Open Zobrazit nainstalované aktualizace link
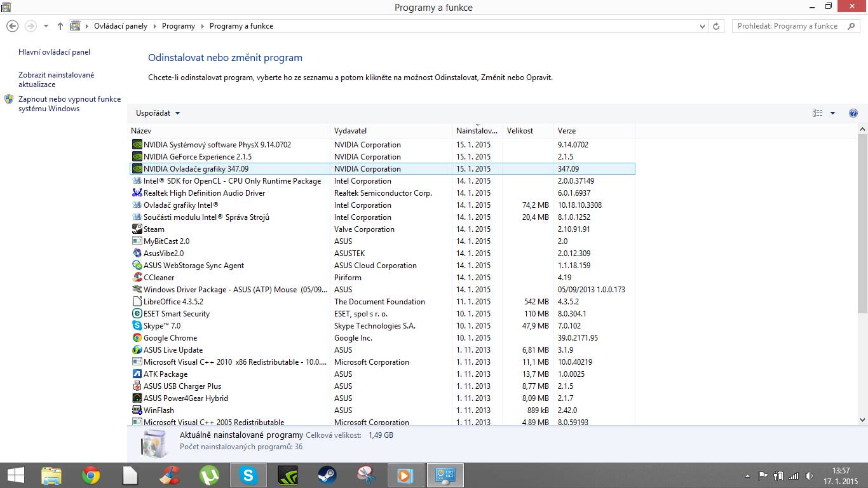The height and width of the screenshot is (488, 868). (x=57, y=79)
